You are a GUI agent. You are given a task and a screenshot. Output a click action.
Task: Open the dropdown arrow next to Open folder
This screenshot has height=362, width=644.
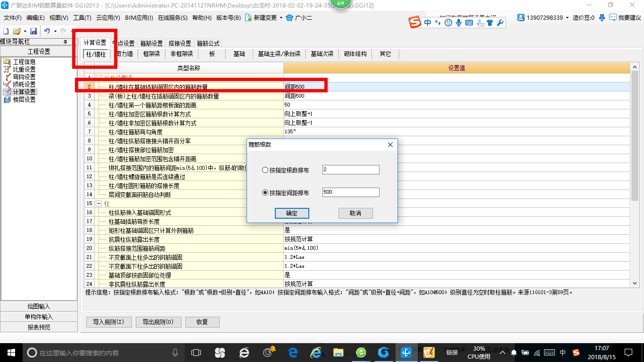tap(25, 31)
